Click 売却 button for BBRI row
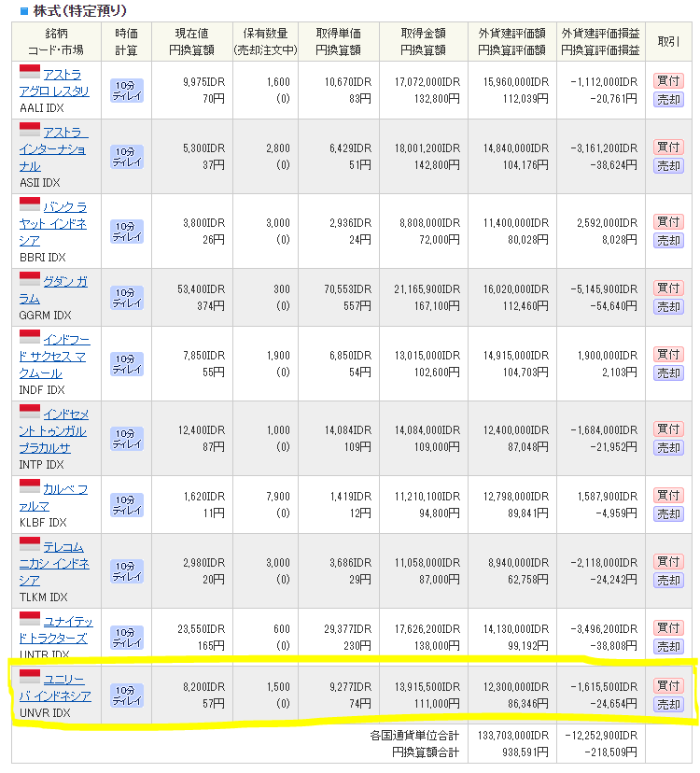 coord(668,241)
